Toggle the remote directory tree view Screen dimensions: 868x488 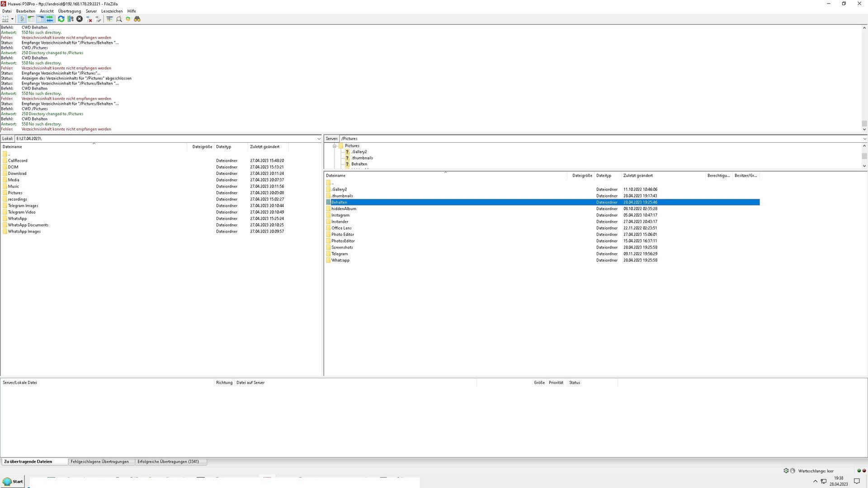[40, 19]
